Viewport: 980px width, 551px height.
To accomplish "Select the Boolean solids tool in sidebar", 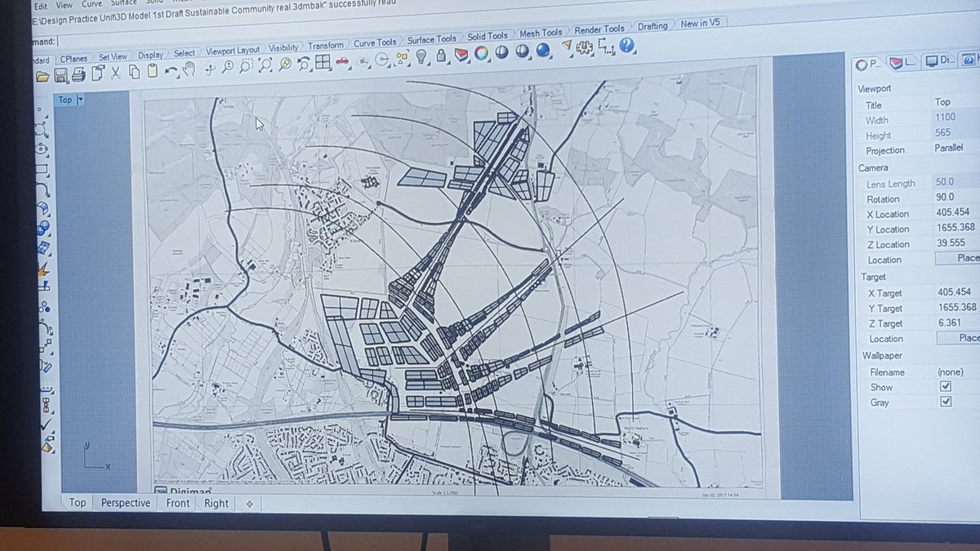I will tap(44, 228).
